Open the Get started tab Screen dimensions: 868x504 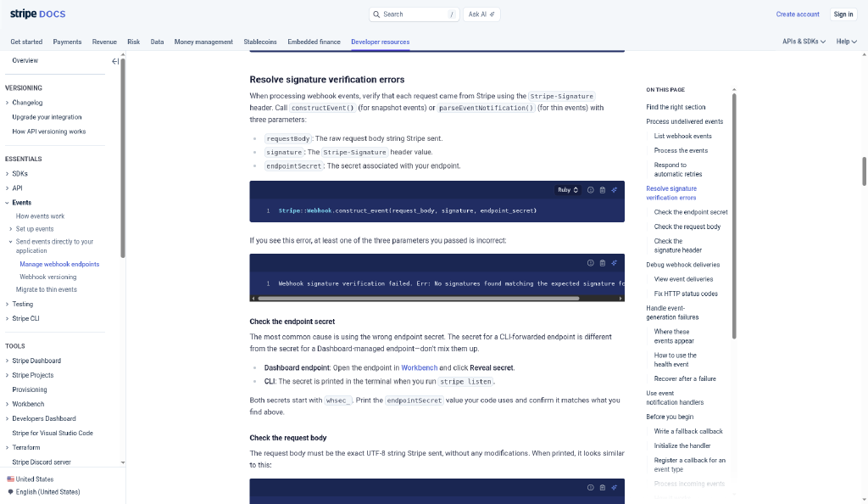pyautogui.click(x=26, y=42)
